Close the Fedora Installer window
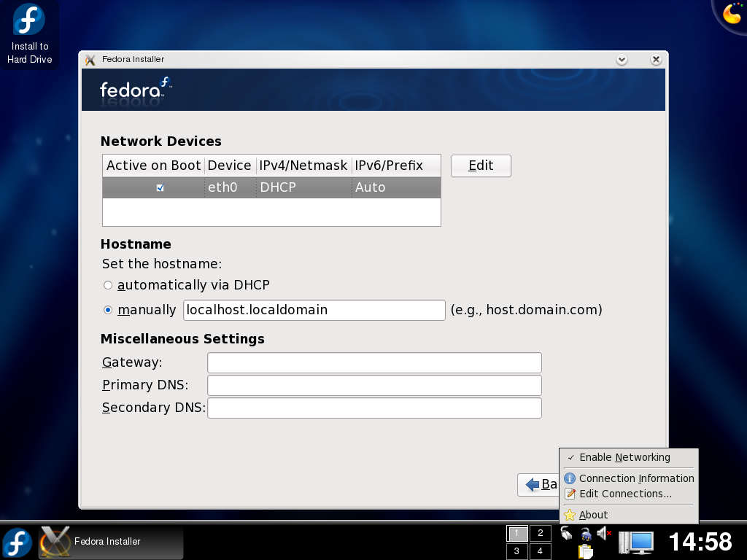The image size is (747, 560). click(x=656, y=60)
